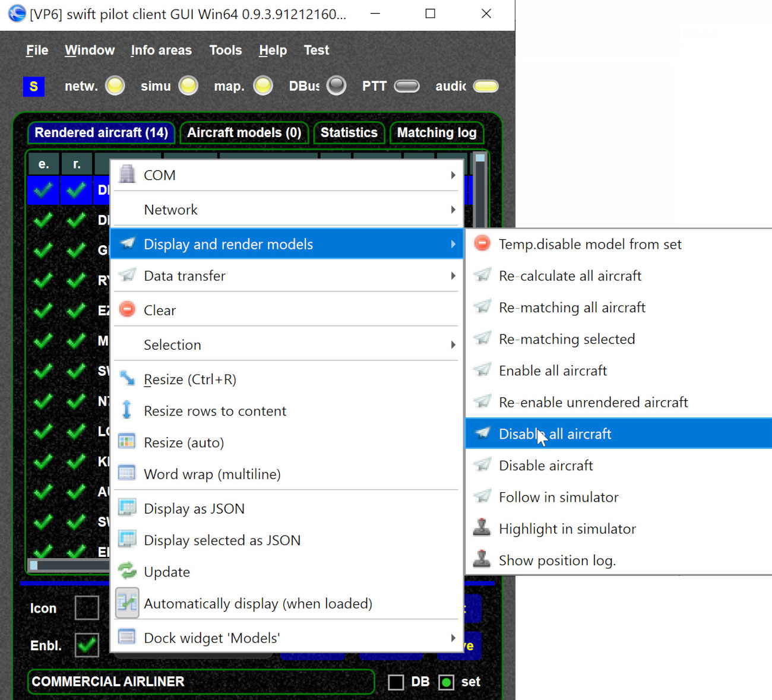The image size is (772, 700).
Task: Click the COMMERCIAL AIRLINER text field
Action: click(x=201, y=682)
